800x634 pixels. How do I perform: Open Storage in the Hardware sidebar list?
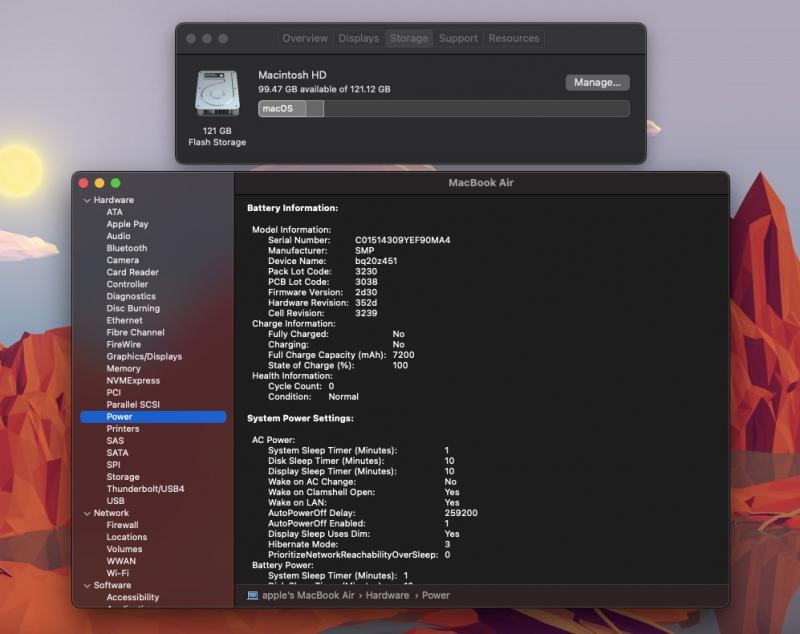[122, 477]
